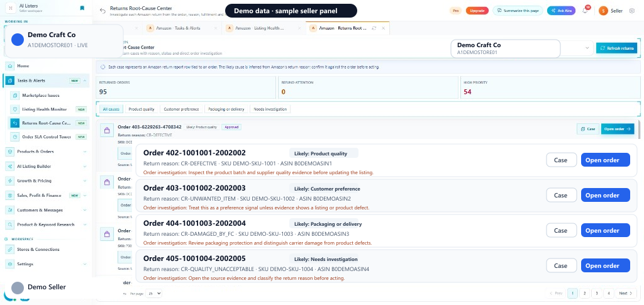The image size is (644, 305).
Task: Open the store selector dropdown arrow
Action: pyautogui.click(x=587, y=48)
